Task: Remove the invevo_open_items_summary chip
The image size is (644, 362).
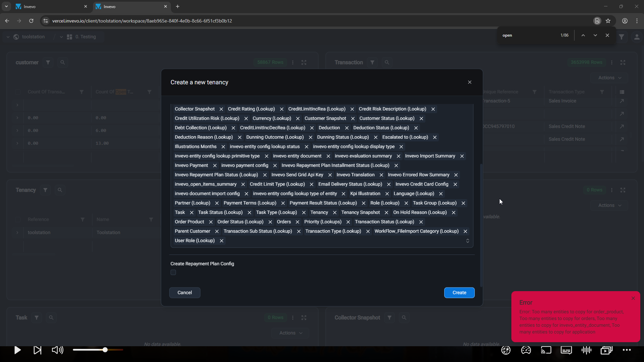Action: point(243,184)
